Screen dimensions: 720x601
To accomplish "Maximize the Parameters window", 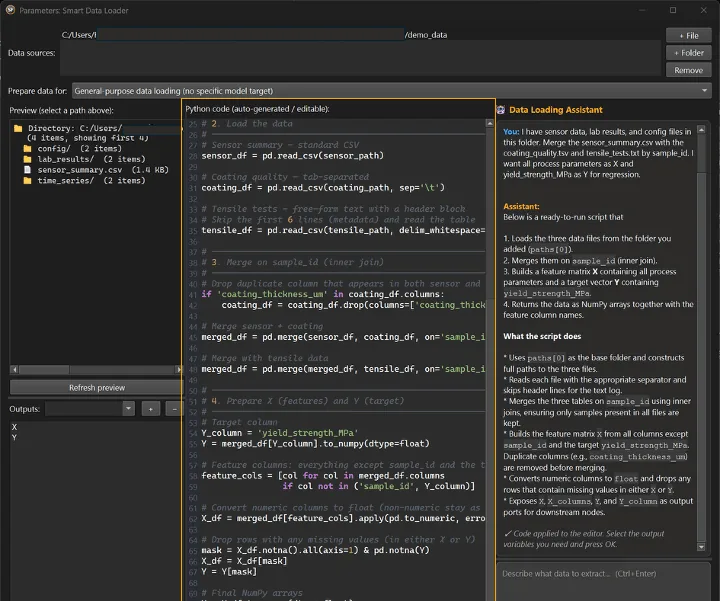I will [x=673, y=10].
